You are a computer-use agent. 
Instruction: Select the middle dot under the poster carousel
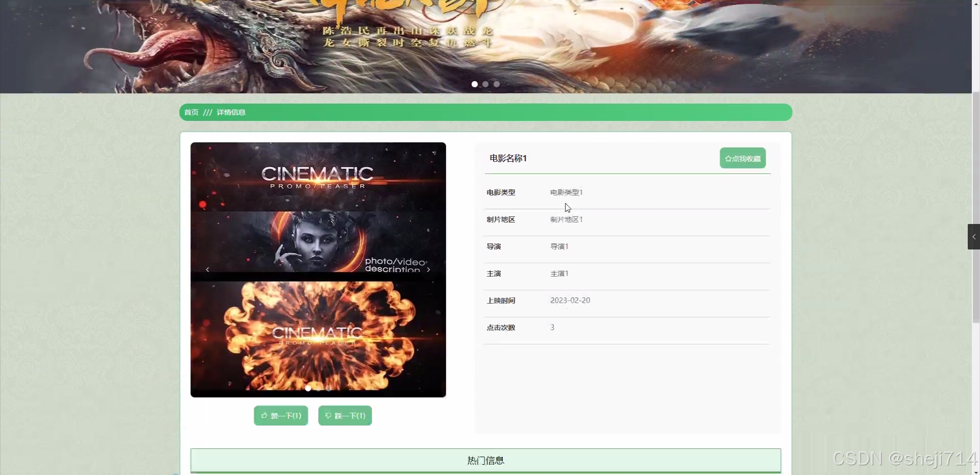(x=318, y=388)
